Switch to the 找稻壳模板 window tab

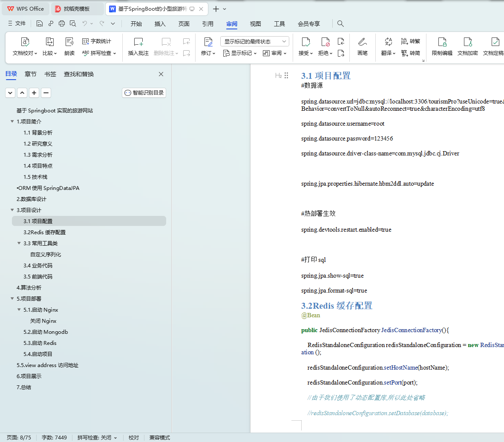[x=77, y=9]
